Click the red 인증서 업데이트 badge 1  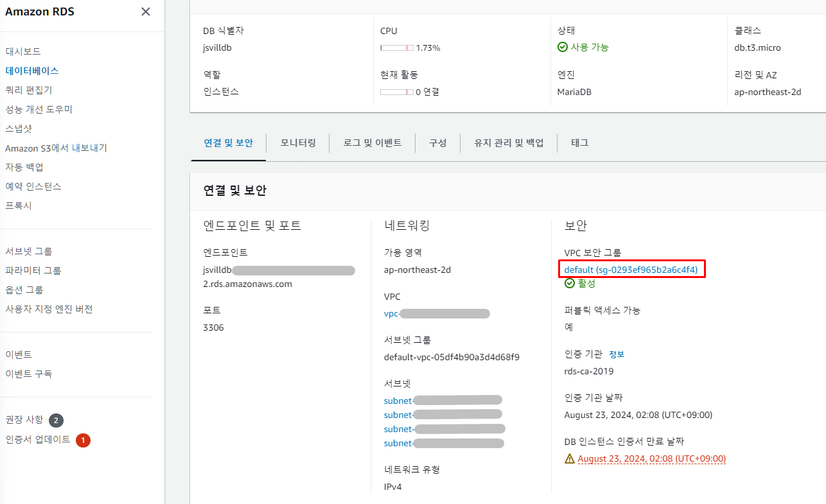pyautogui.click(x=83, y=440)
